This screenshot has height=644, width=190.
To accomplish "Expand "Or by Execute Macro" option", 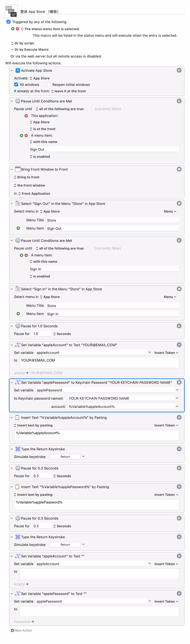I will pyautogui.click(x=29, y=49).
